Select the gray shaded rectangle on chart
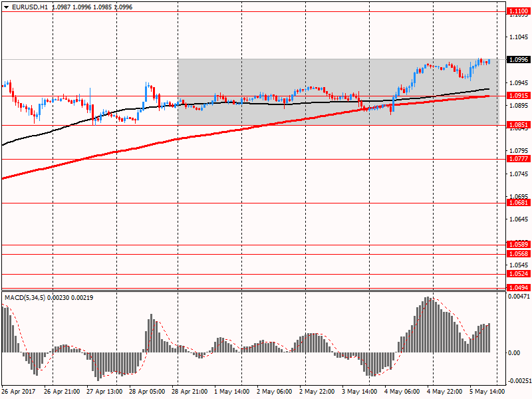Viewport: 532px width, 399px height. click(338, 92)
